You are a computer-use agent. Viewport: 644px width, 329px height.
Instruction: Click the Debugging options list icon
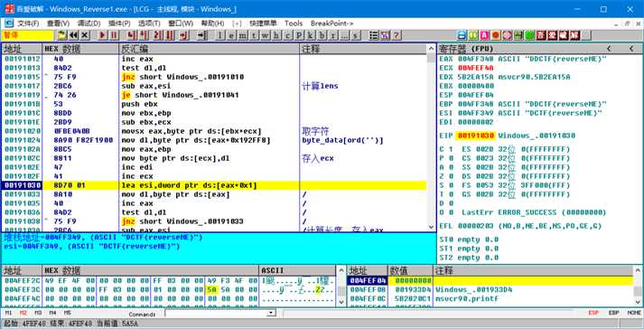[x=374, y=35]
